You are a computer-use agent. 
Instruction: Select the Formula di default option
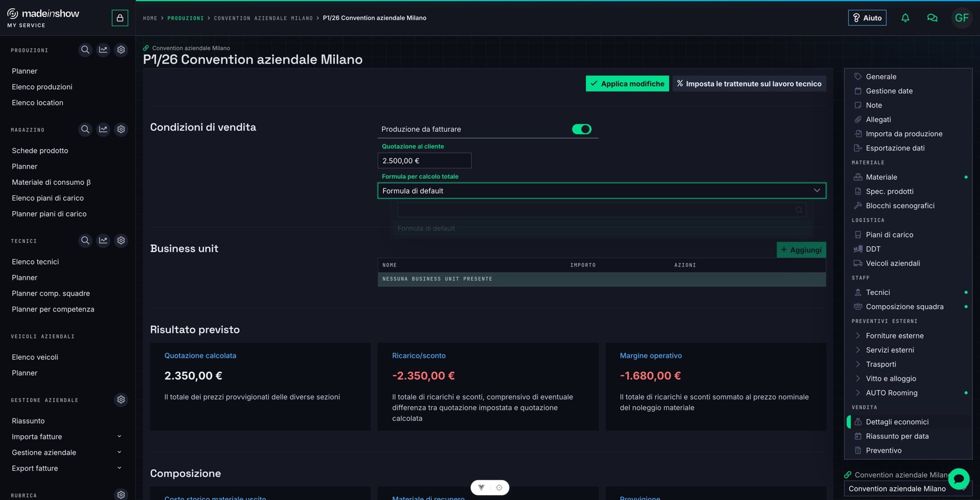[601, 229]
